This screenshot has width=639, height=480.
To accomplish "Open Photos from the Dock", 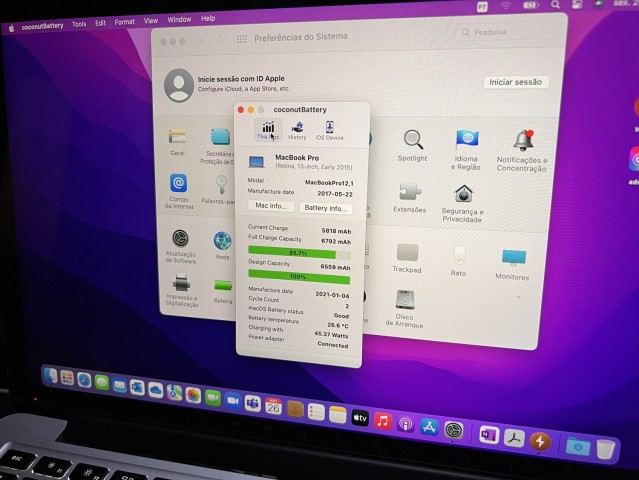I will click(x=193, y=395).
